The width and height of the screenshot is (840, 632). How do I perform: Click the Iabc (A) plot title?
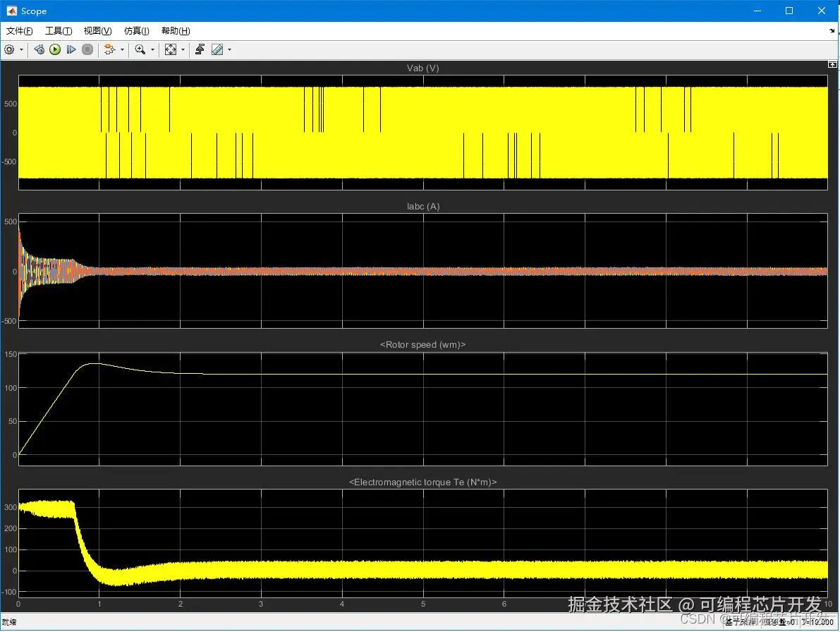coord(422,206)
